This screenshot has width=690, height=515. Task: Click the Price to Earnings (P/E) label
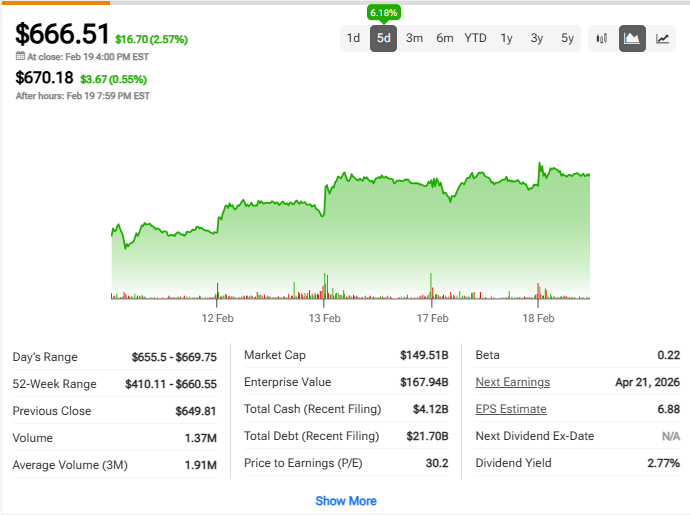click(303, 463)
